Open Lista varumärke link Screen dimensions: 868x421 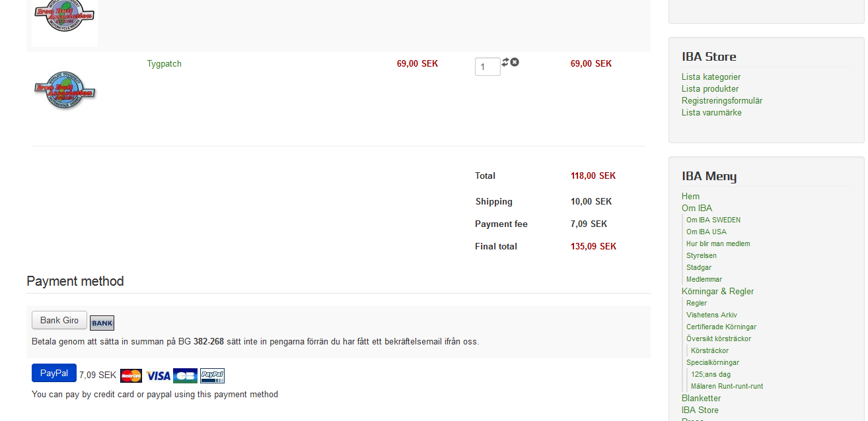(x=711, y=113)
